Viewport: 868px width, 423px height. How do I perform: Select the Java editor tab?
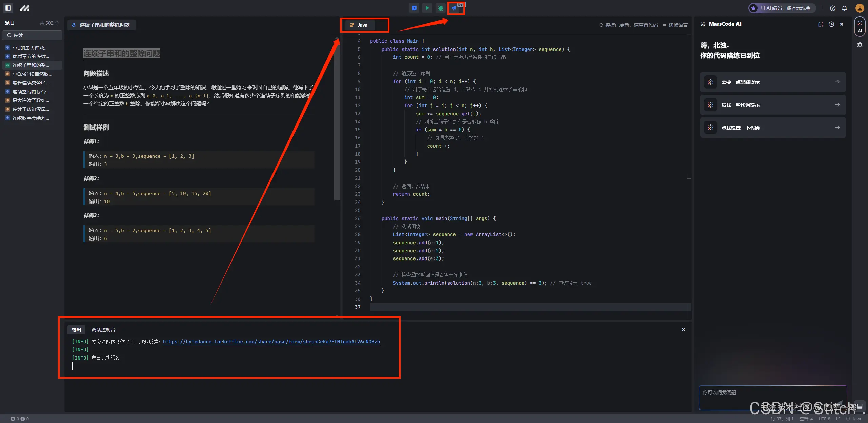pos(359,25)
